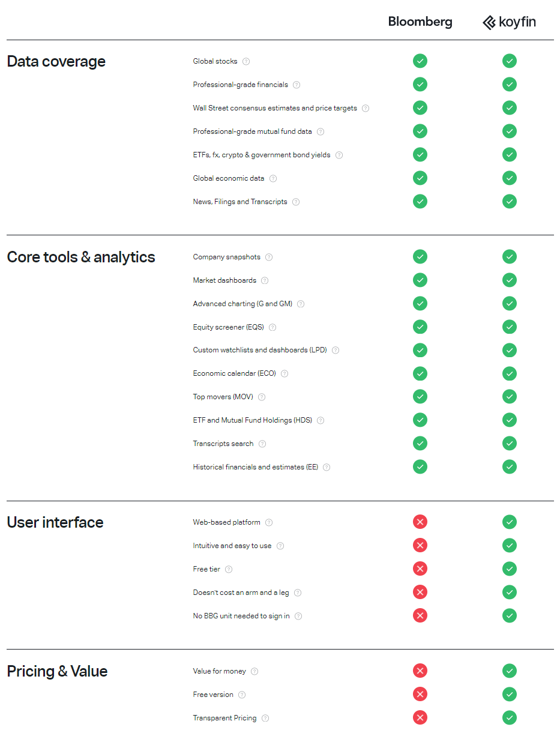The image size is (560, 739).
Task: Click Koyfin's green check for Value for money
Action: (510, 671)
